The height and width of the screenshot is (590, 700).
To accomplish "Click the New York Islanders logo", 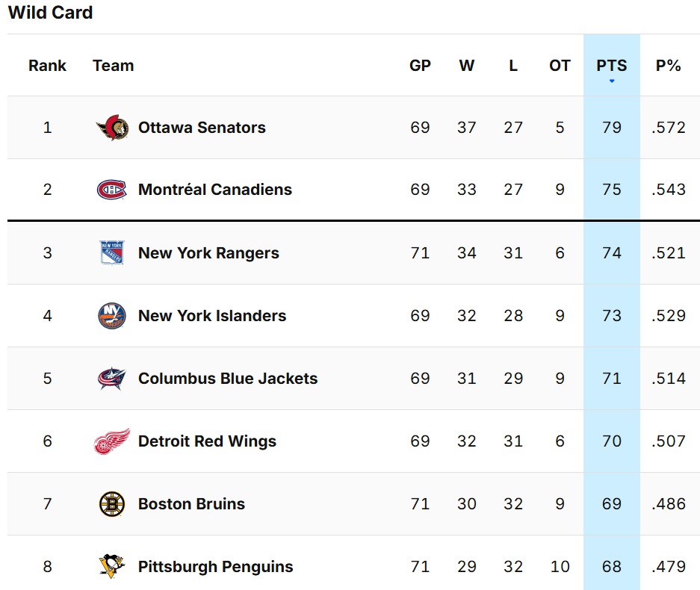I will [111, 315].
